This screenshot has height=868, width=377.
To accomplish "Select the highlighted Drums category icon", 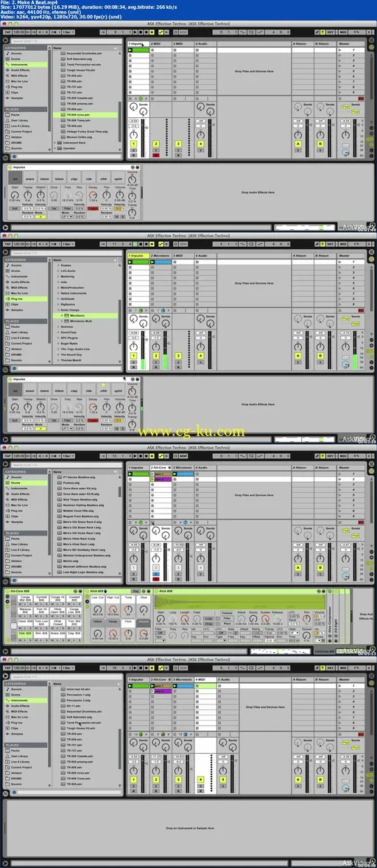I will pos(8,483).
